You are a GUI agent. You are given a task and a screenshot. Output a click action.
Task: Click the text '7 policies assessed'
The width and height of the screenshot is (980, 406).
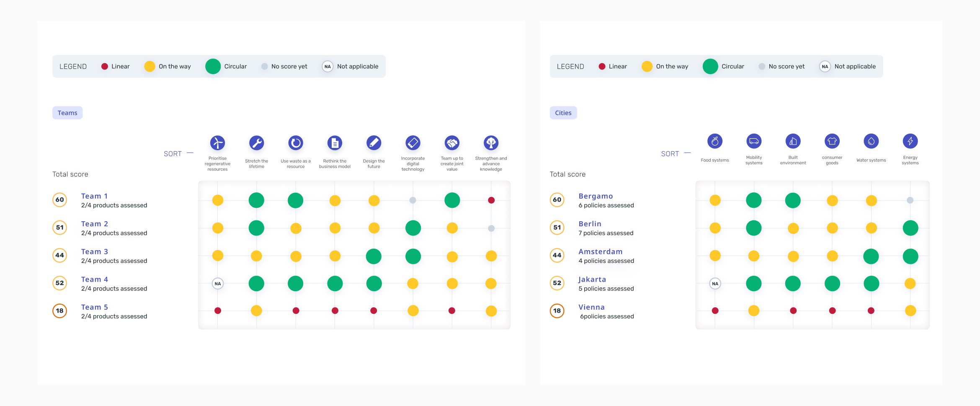606,233
